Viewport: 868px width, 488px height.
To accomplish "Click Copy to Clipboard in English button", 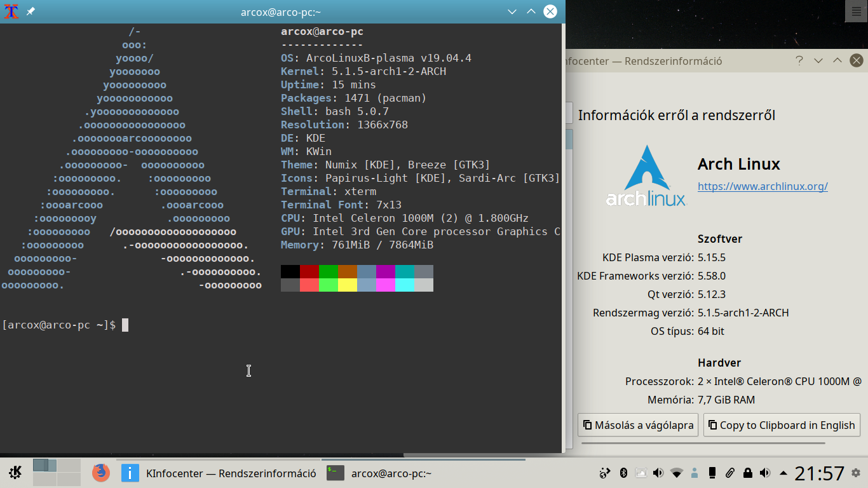I will [x=782, y=425].
